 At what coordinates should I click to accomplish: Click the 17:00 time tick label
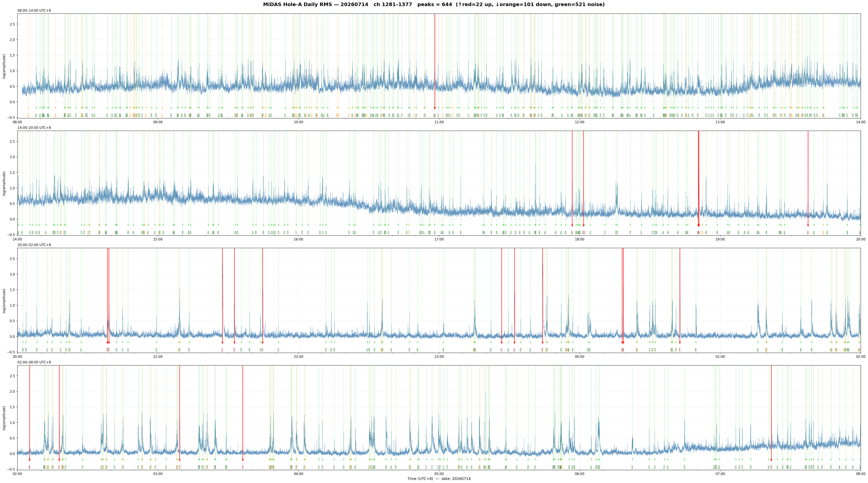click(439, 239)
